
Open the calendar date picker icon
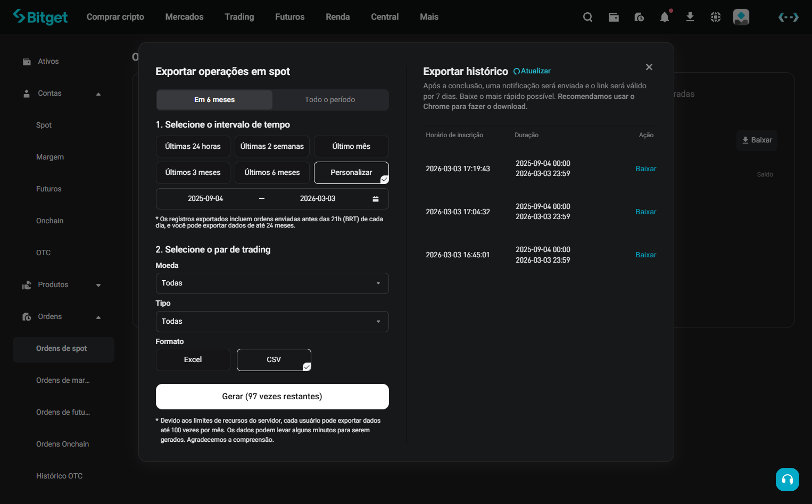click(376, 199)
